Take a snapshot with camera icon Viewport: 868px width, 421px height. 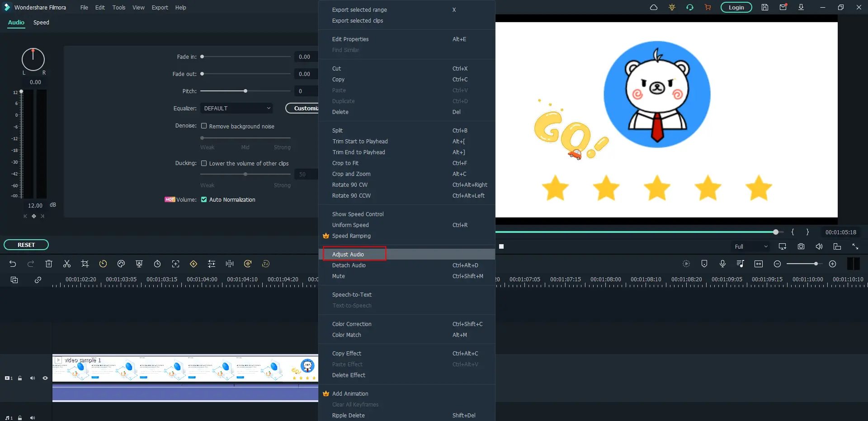click(x=801, y=246)
